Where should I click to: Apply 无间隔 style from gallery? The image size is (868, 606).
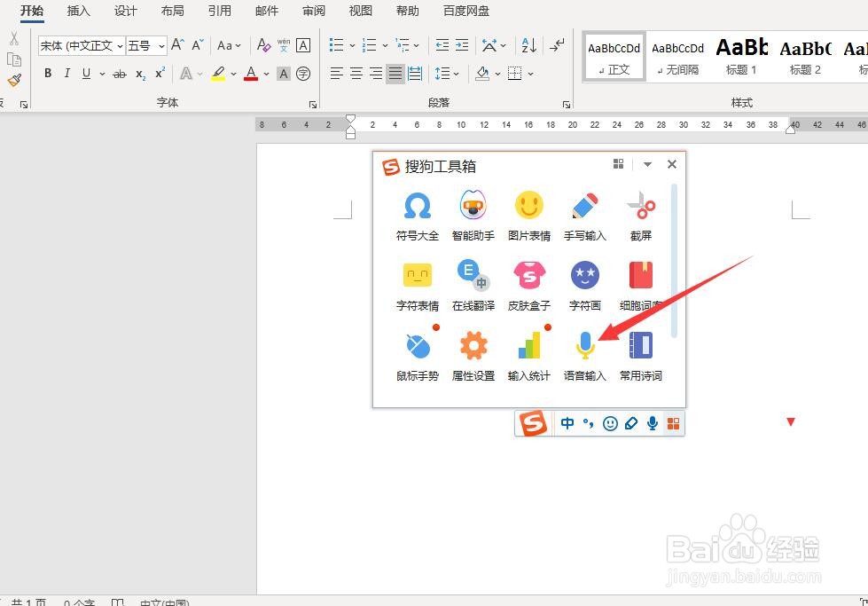(677, 57)
